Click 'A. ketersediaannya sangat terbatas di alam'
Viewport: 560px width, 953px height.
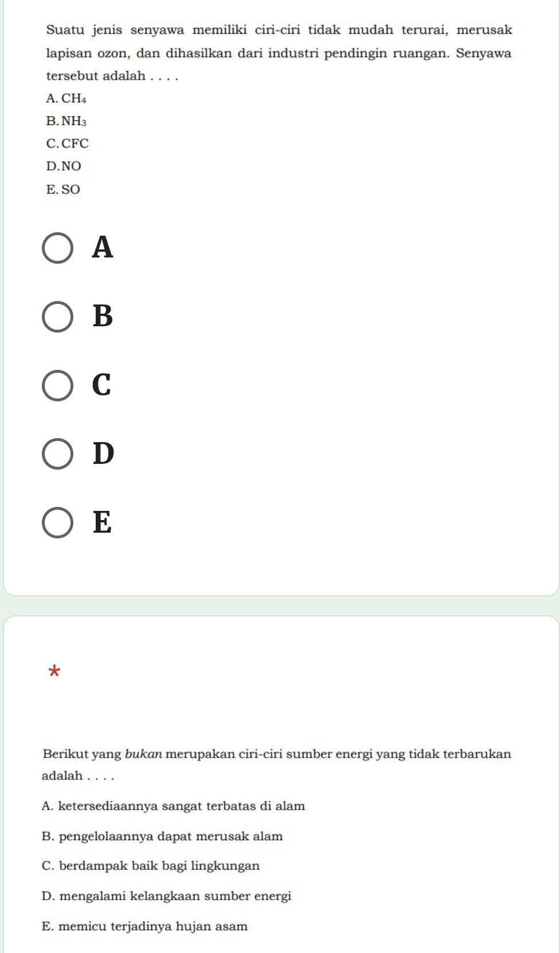[x=174, y=806]
